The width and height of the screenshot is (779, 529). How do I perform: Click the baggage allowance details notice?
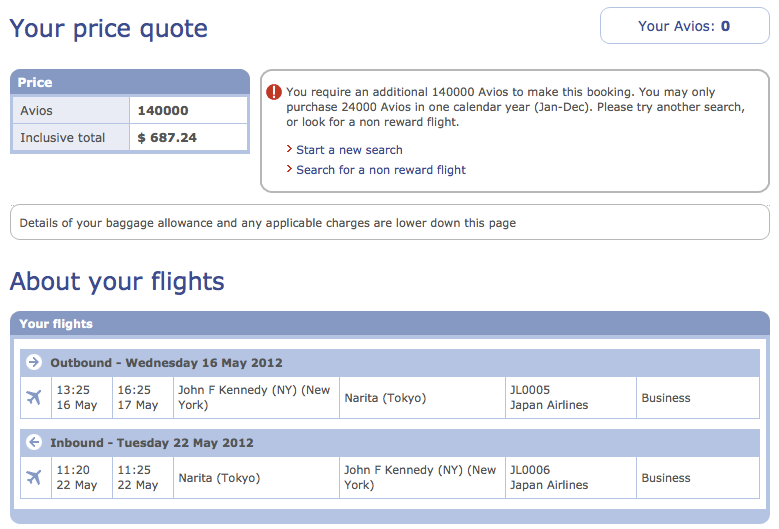click(390, 223)
